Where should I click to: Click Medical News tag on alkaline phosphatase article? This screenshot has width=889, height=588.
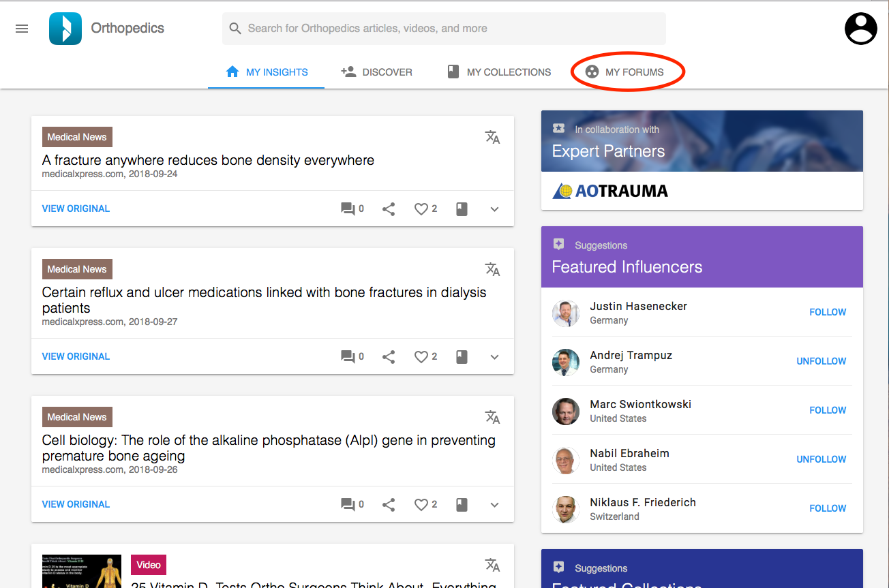[x=77, y=417]
